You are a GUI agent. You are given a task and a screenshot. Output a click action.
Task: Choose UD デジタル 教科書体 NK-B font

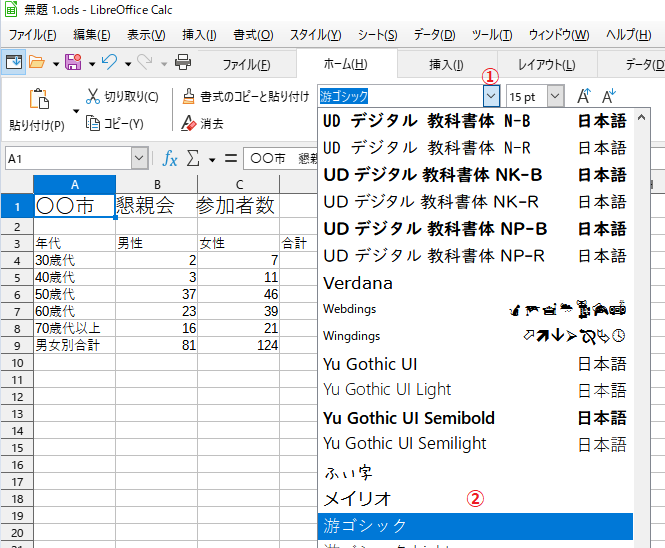coord(475,175)
